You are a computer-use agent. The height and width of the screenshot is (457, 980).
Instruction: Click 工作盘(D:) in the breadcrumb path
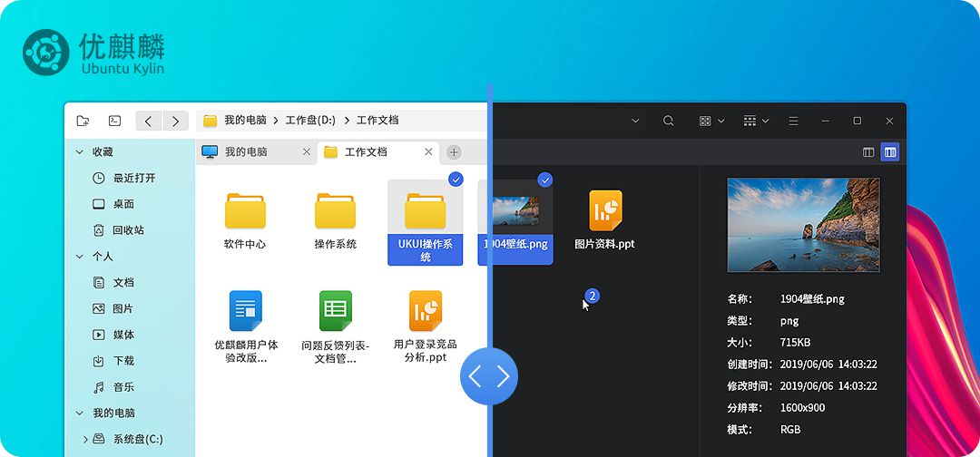pos(309,121)
